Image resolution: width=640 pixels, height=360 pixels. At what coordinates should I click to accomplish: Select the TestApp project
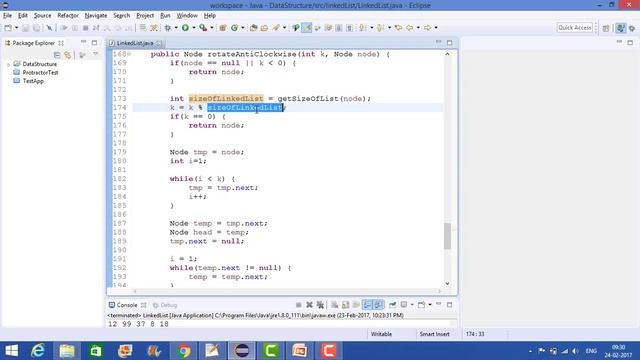point(33,81)
